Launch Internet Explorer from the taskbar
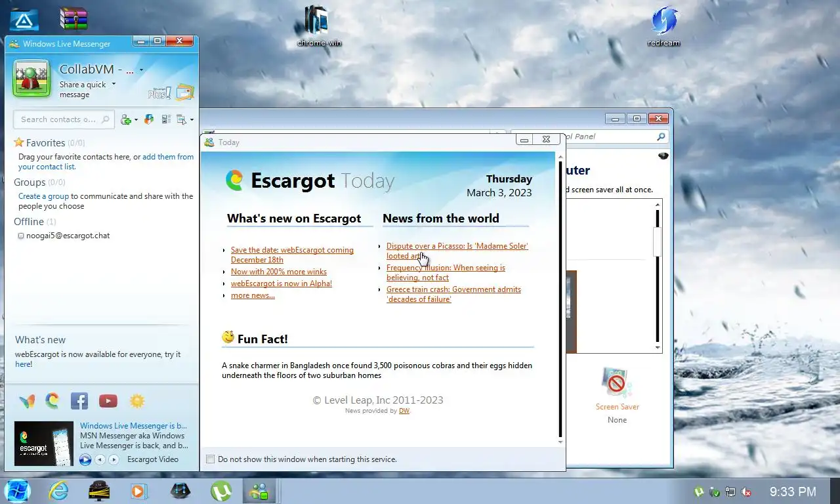840x504 pixels. 59,491
